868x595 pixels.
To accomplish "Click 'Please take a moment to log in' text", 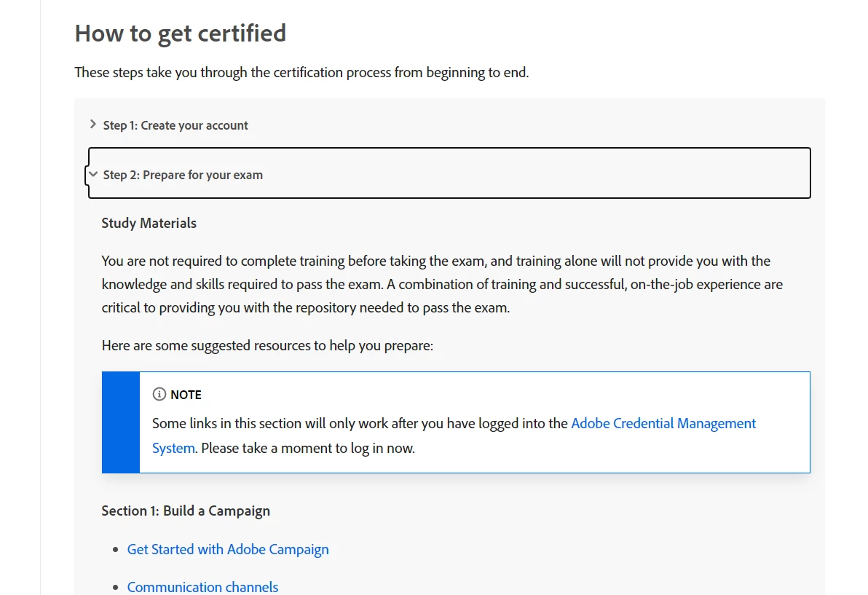I will point(308,448).
